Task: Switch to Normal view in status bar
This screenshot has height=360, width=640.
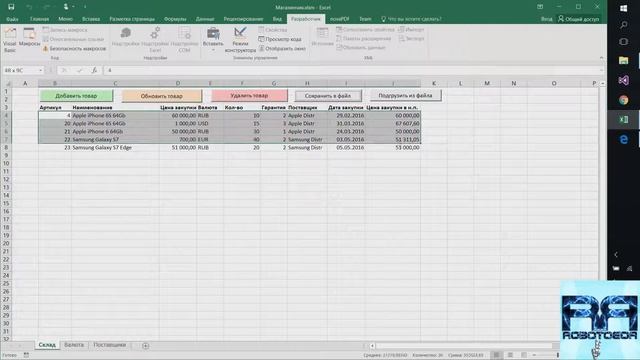Action: (x=496, y=355)
